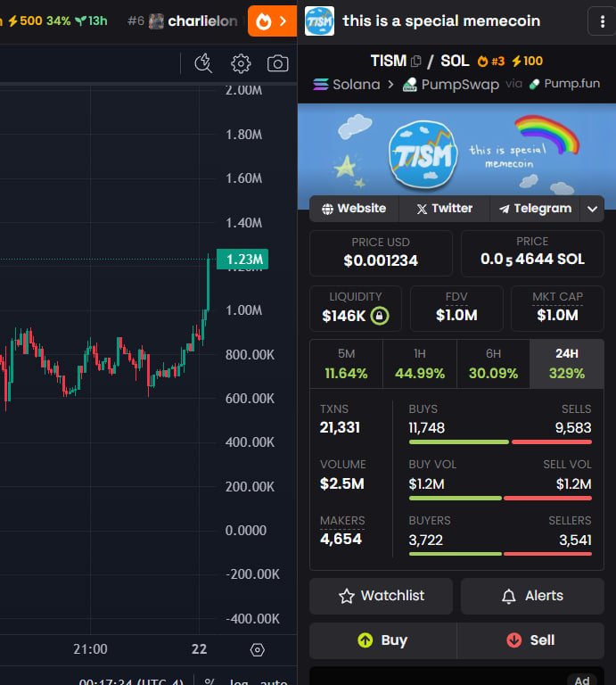Expand more social links chevron

(592, 209)
